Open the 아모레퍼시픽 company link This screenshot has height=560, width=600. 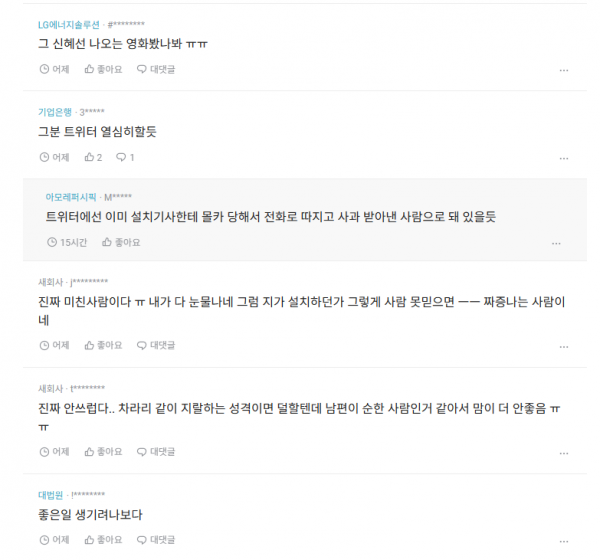pyautogui.click(x=71, y=197)
